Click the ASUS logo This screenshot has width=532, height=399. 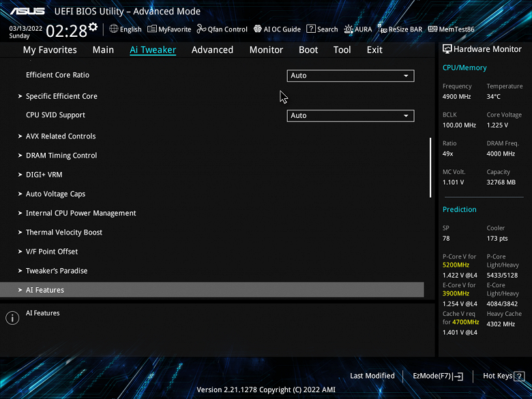[x=27, y=11]
